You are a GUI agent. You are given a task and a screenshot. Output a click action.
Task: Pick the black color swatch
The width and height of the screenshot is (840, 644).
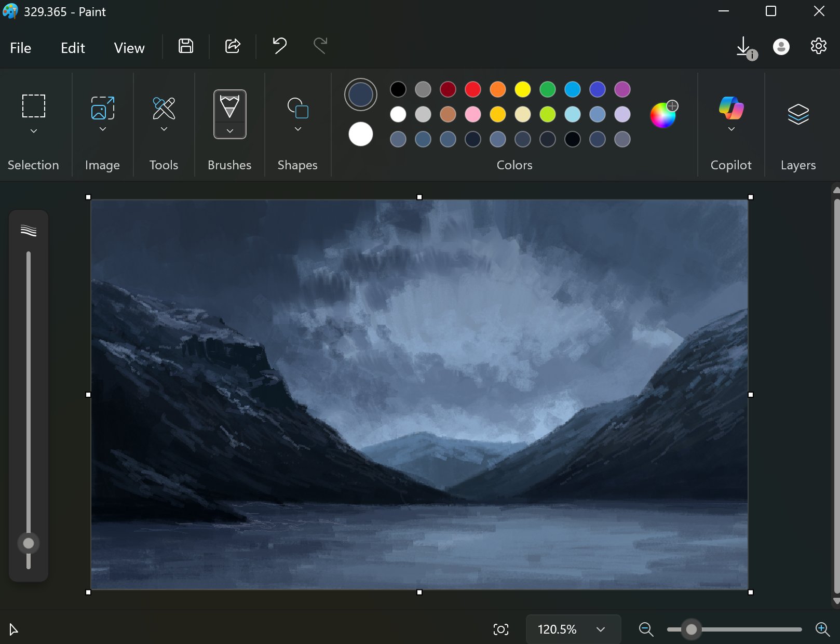(x=398, y=89)
